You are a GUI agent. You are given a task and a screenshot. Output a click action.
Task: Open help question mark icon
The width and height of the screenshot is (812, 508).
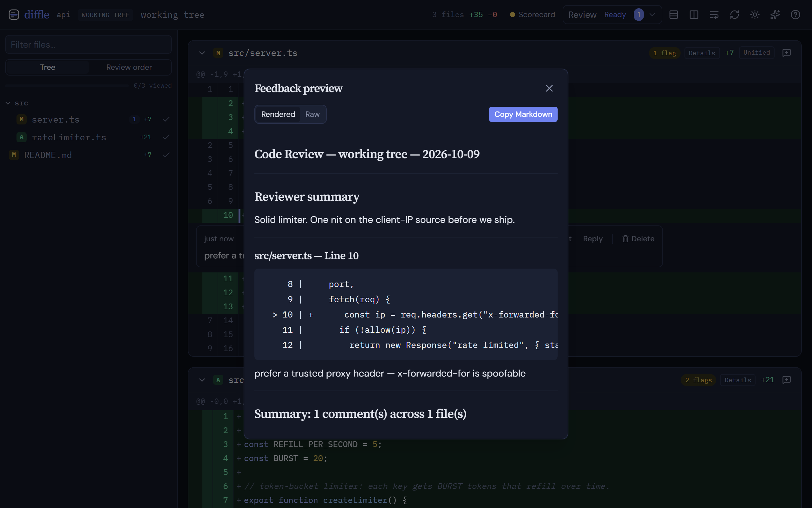(x=795, y=15)
